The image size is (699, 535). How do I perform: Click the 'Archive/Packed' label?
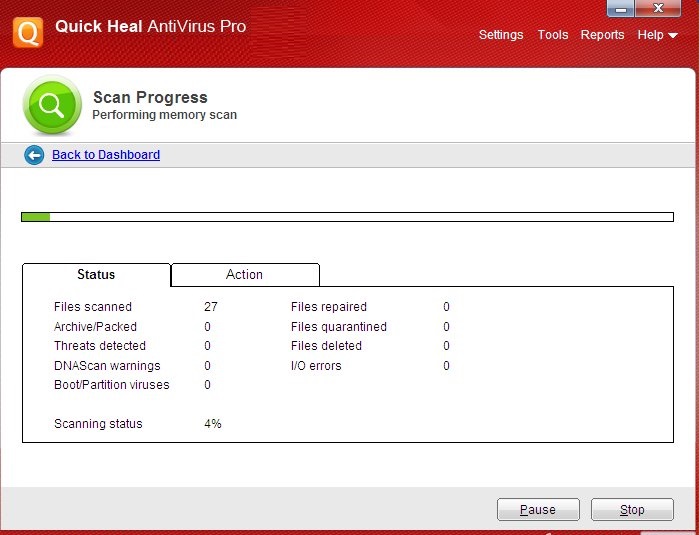pyautogui.click(x=95, y=327)
